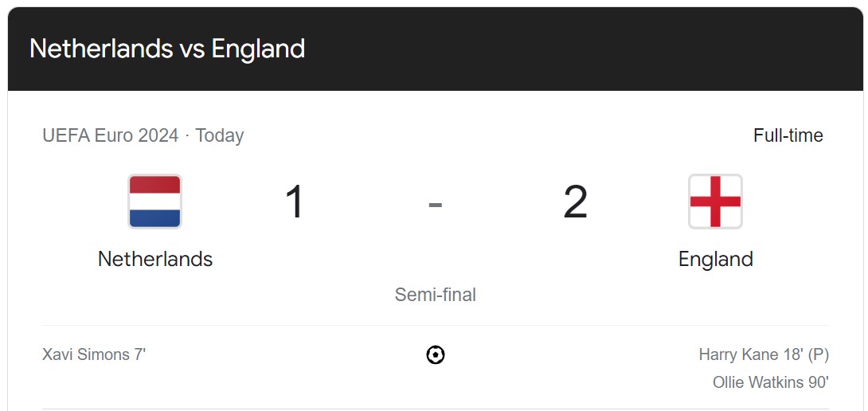Select scorer Xavi Simons 7'
This screenshot has width=868, height=411.
pyautogui.click(x=94, y=354)
